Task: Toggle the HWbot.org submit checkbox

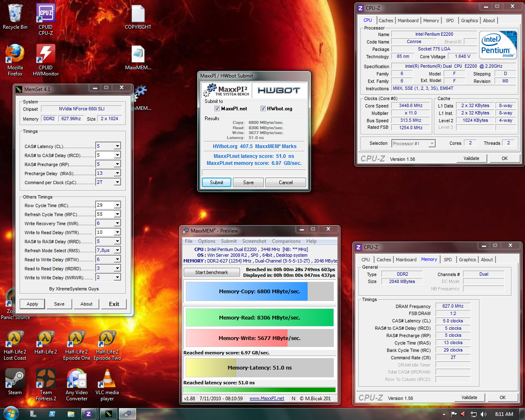Action: click(263, 109)
